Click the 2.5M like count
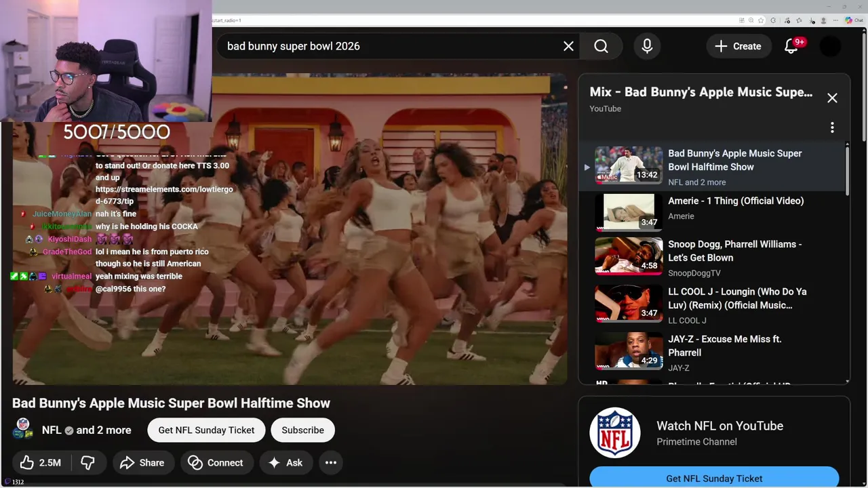Screen dimensions: 868x488 click(x=50, y=463)
